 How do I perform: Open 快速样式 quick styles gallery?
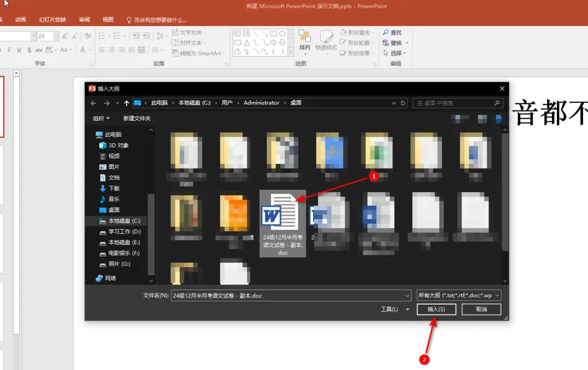pyautogui.click(x=326, y=42)
